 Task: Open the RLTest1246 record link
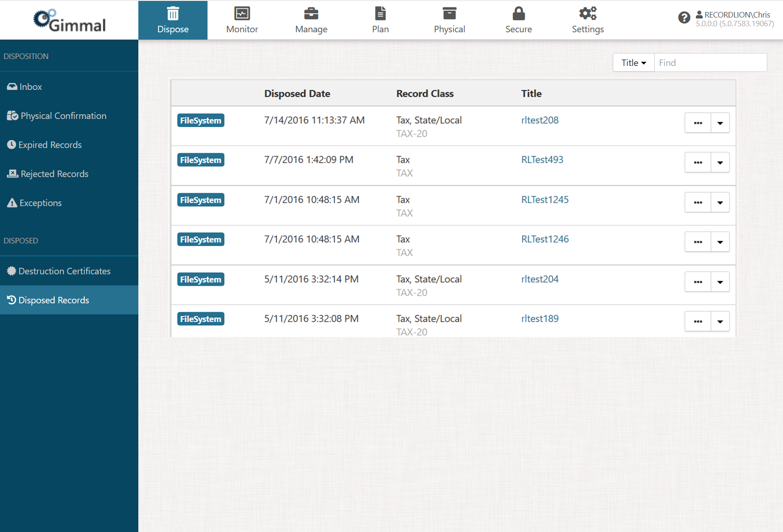coord(545,239)
